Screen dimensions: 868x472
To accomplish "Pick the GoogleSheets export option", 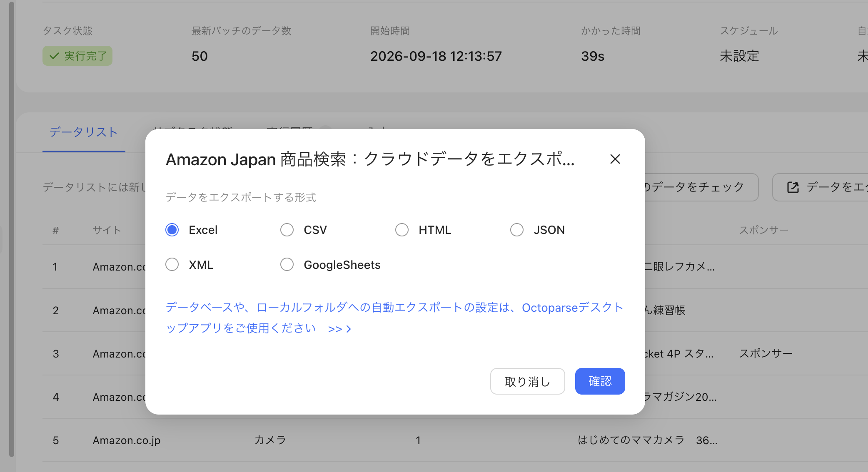I will [x=287, y=265].
